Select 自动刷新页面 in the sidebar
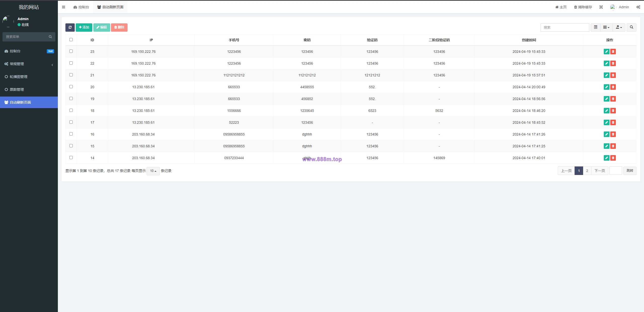The image size is (644, 312). [x=29, y=102]
